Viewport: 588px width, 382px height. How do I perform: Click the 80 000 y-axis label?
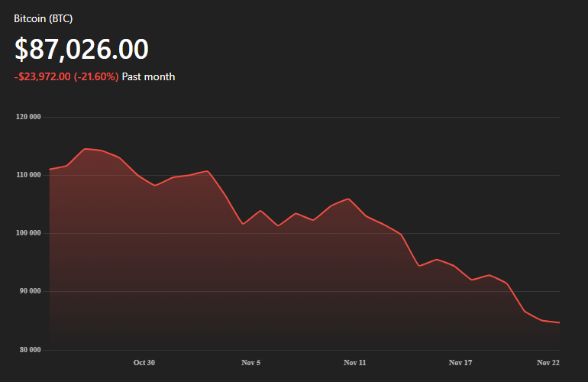point(29,350)
